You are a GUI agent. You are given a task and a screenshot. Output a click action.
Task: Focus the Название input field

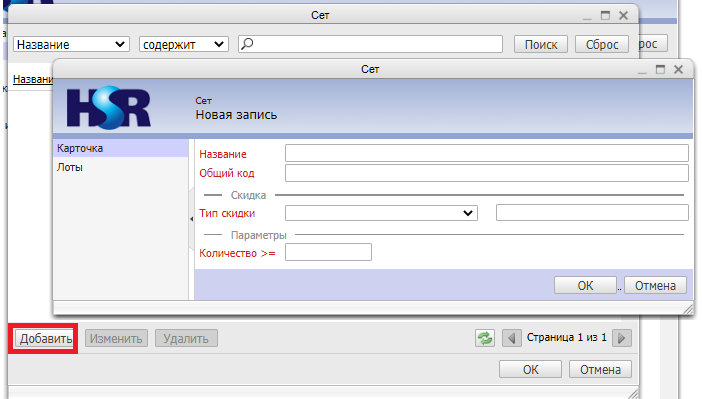point(487,153)
